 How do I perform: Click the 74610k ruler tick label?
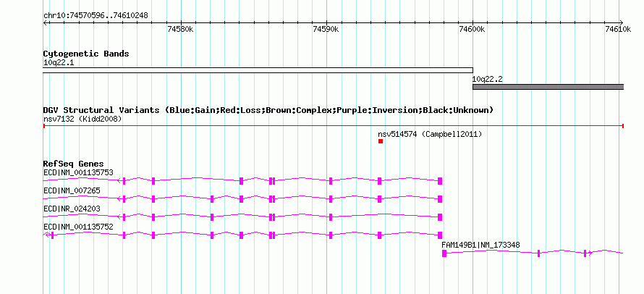pos(618,29)
